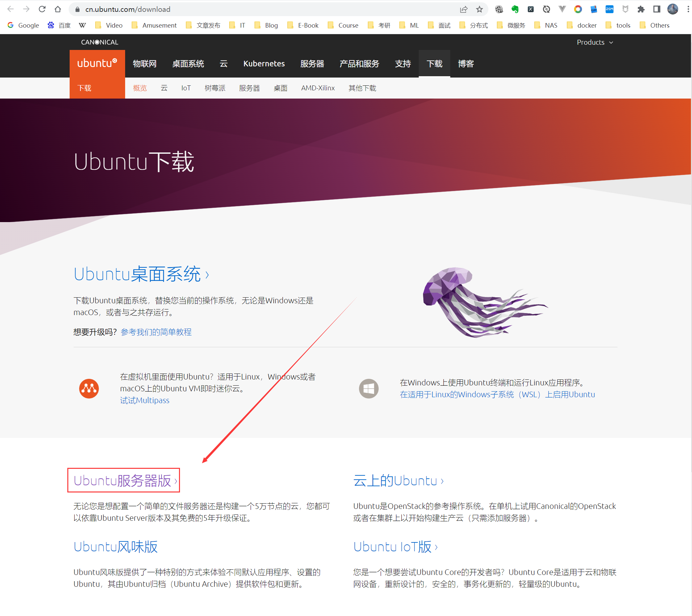Image resolution: width=692 pixels, height=616 pixels.
Task: Open the Ubuntu IoT版 link
Action: (x=395, y=547)
